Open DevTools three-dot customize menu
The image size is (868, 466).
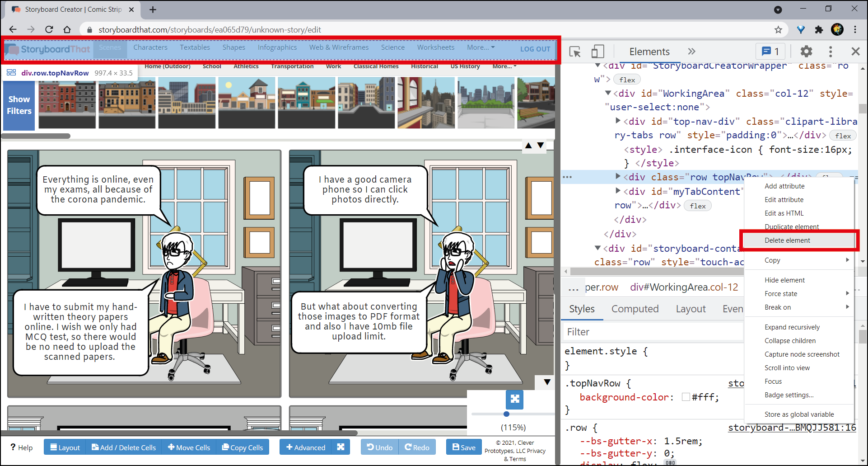click(x=831, y=52)
